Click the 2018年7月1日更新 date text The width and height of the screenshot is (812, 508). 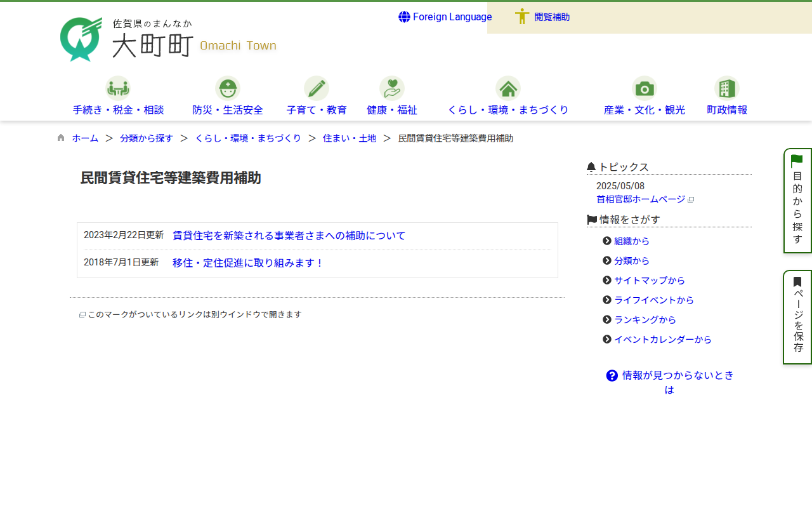click(x=121, y=262)
